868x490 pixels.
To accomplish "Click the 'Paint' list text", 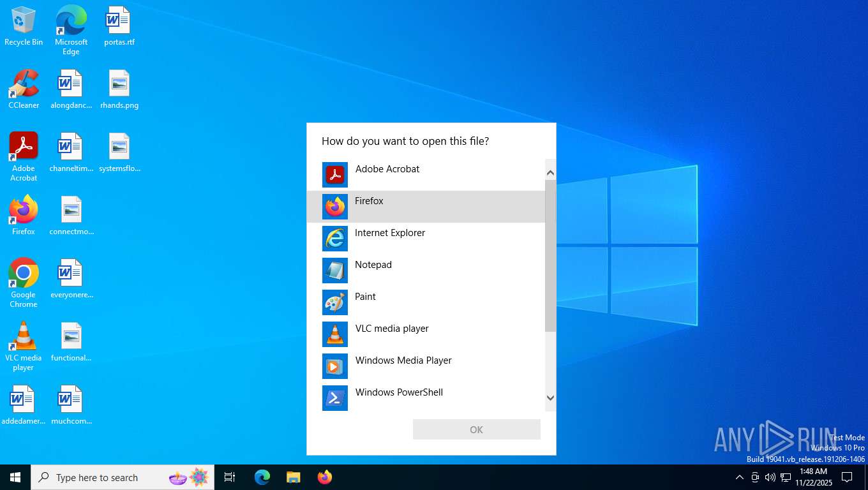I will 365,297.
